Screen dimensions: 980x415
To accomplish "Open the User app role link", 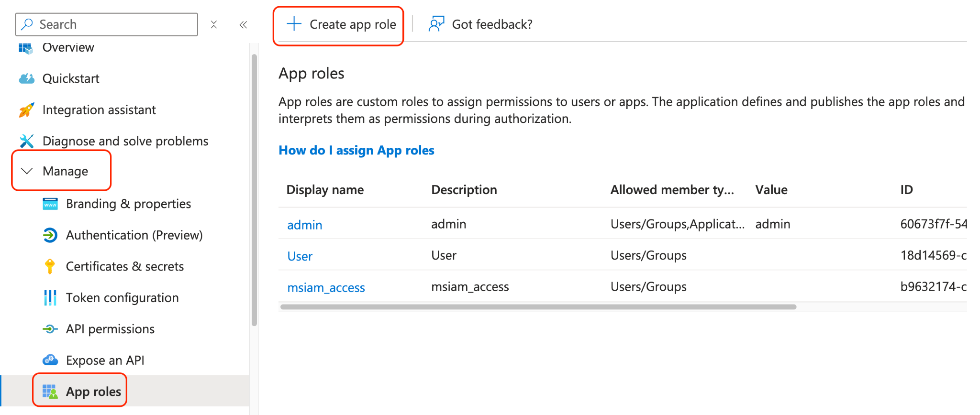I will pyautogui.click(x=300, y=256).
